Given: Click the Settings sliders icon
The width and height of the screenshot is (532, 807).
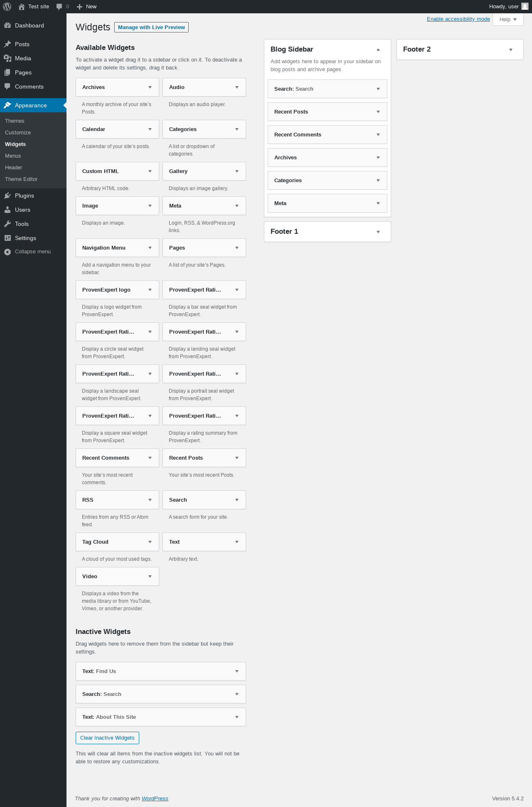Looking at the screenshot, I should 7,238.
